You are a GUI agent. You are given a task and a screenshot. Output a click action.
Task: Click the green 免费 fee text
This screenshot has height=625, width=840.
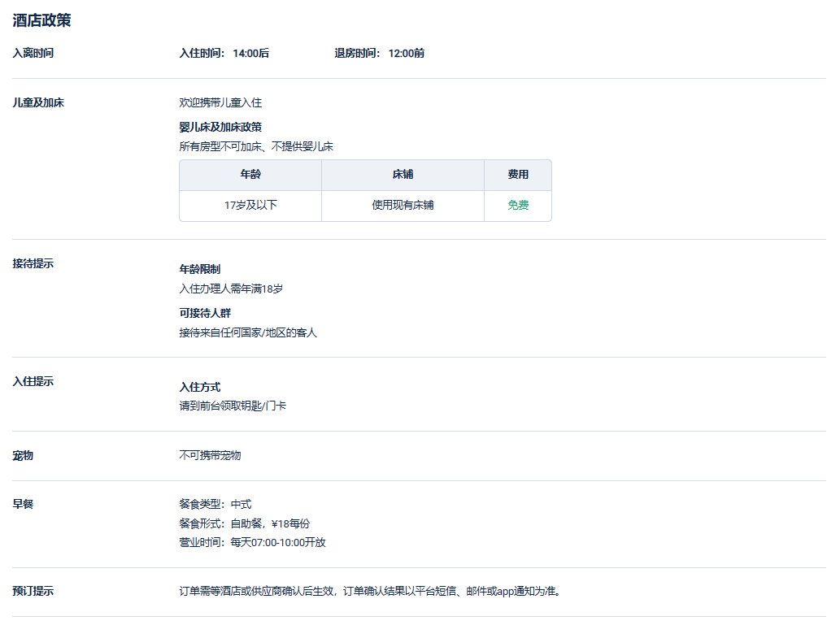[x=518, y=206]
